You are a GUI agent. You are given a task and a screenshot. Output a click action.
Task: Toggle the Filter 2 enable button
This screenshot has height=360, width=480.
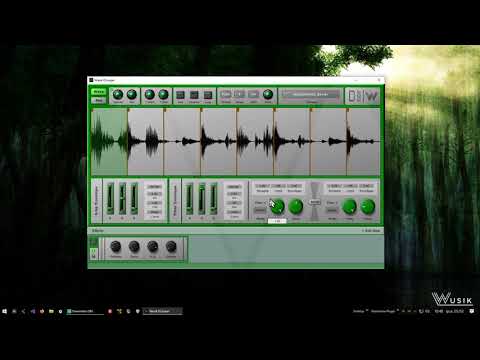[332, 210]
